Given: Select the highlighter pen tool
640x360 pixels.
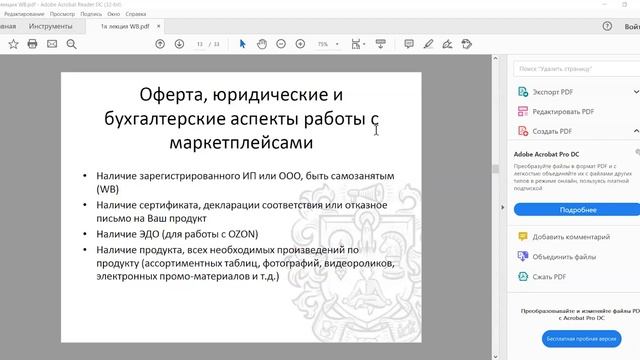Looking at the screenshot, I should [x=428, y=44].
